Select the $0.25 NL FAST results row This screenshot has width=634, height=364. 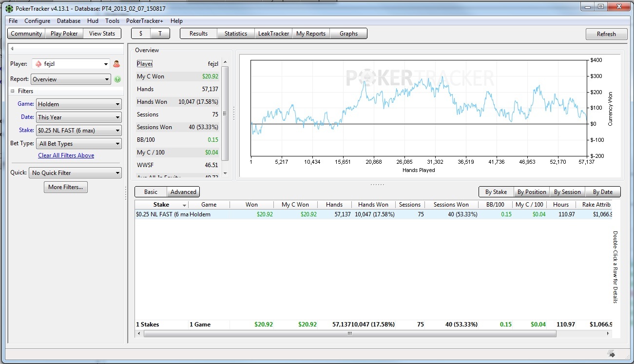(x=373, y=214)
